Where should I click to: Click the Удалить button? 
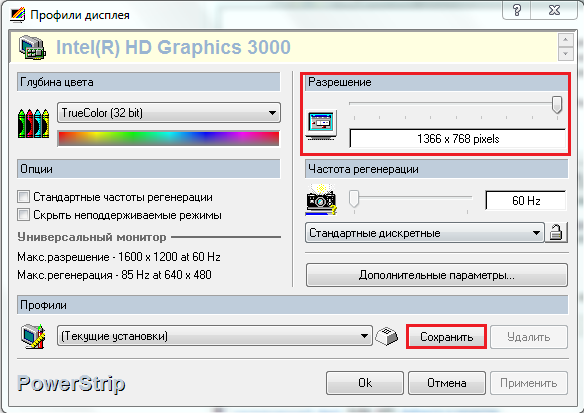point(529,337)
